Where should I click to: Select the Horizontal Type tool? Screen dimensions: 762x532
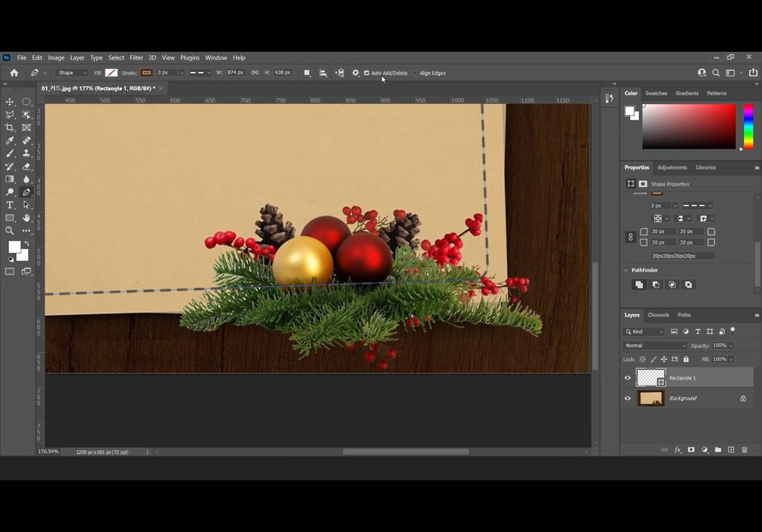(10, 205)
